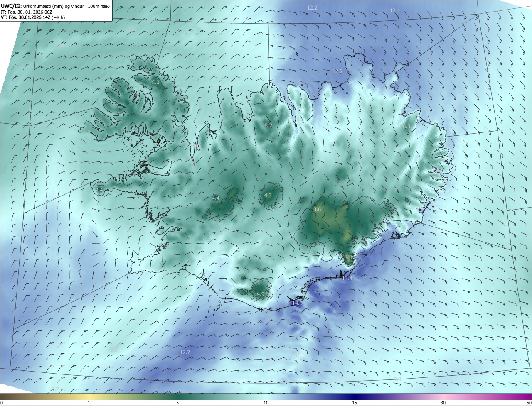Click colour scale tick label 5

[x=177, y=403]
